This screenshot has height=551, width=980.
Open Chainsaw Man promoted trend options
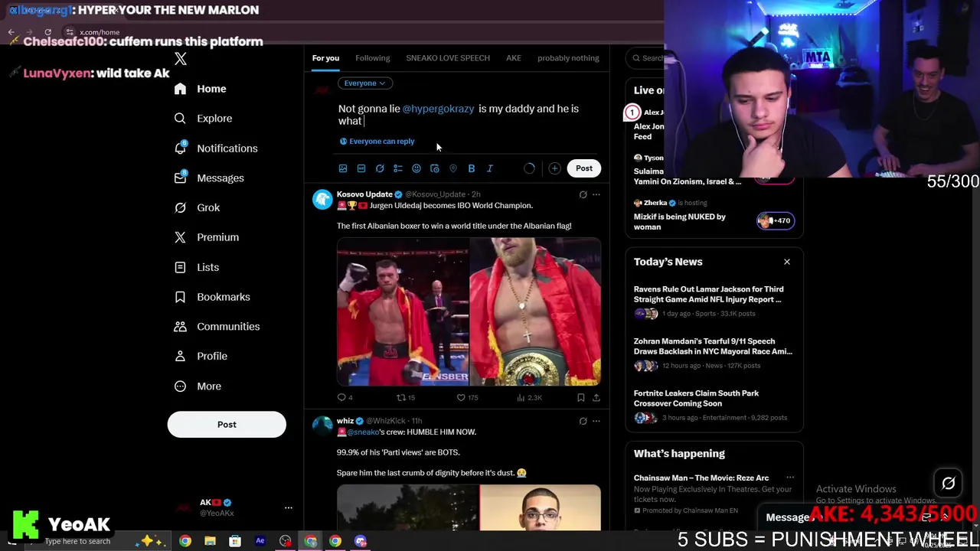tap(790, 478)
